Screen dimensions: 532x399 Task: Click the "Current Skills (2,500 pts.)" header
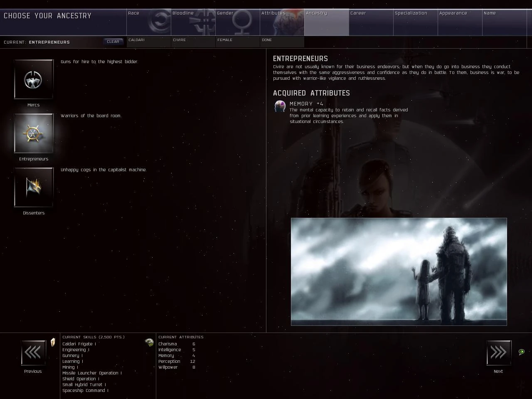94,337
